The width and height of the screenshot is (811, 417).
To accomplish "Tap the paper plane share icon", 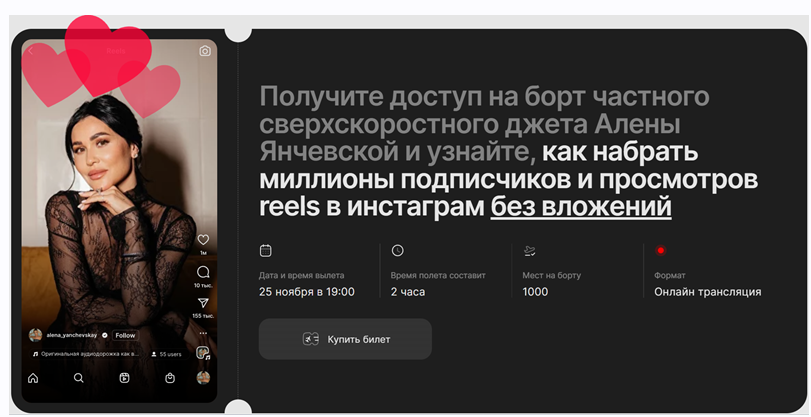I will click(203, 303).
